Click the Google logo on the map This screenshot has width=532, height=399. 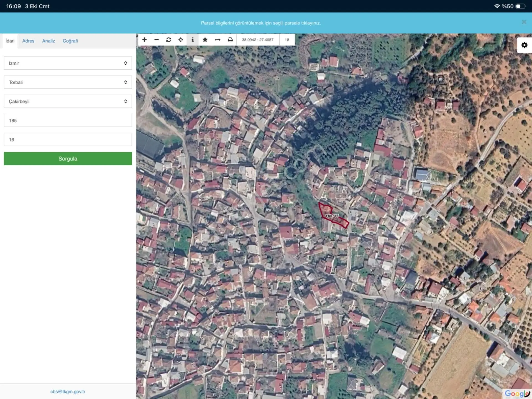coord(517,393)
